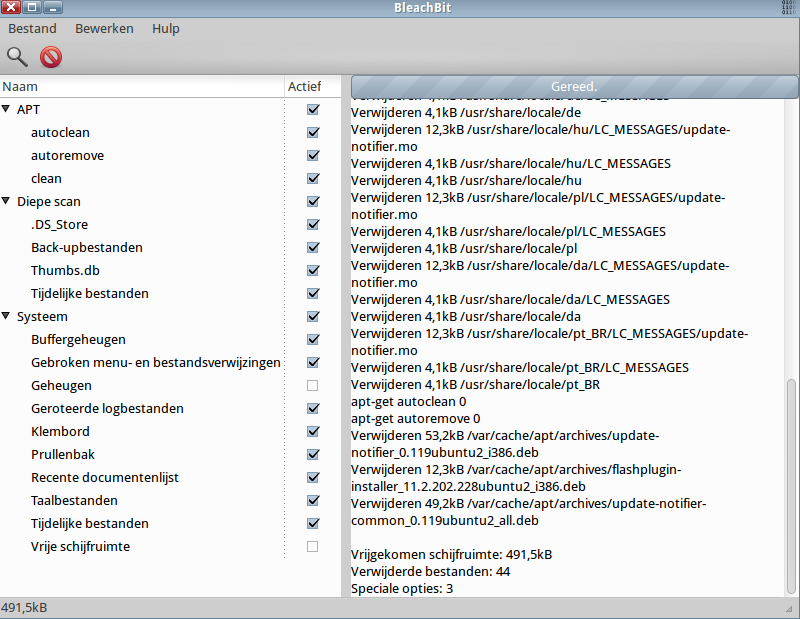Screen dimensions: 800x619
Task: Click the magnifier preview icon
Action: coord(17,57)
